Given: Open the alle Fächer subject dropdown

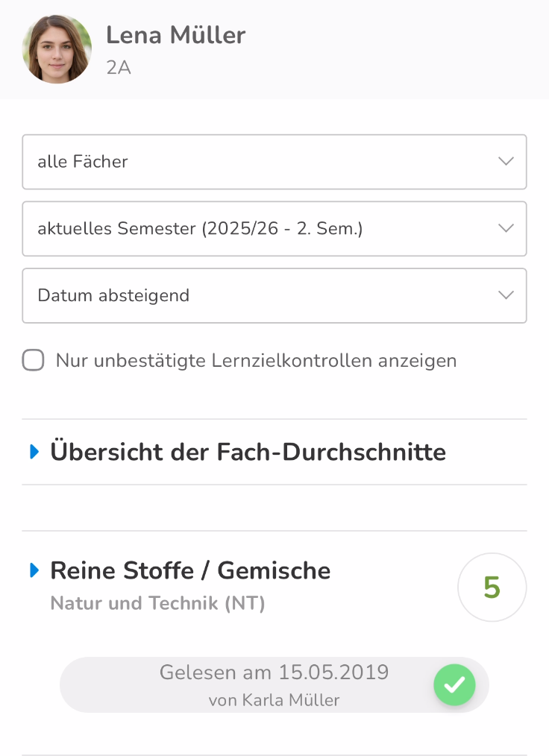Looking at the screenshot, I should (x=274, y=162).
